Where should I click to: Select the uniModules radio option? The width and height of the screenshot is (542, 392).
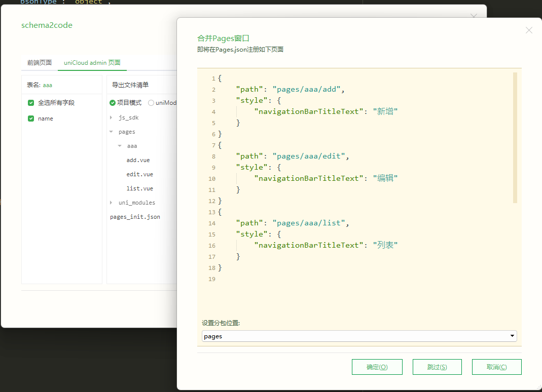[151, 103]
